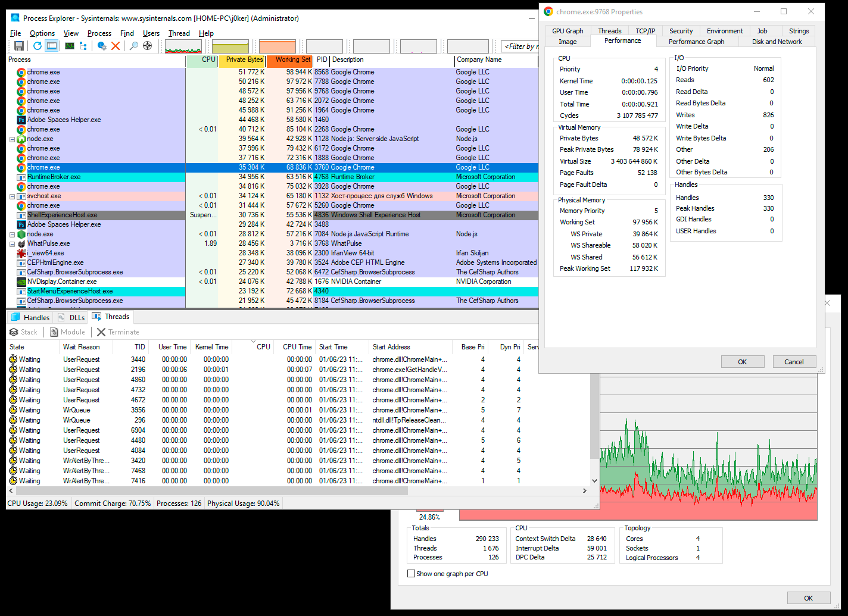Collapse the svchost.exe tree node
Viewport: 848px width, 616px height.
pyautogui.click(x=12, y=196)
